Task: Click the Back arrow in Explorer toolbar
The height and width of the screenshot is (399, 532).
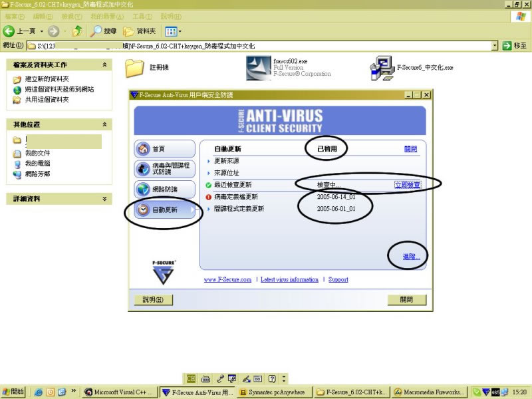Action: [x=9, y=31]
